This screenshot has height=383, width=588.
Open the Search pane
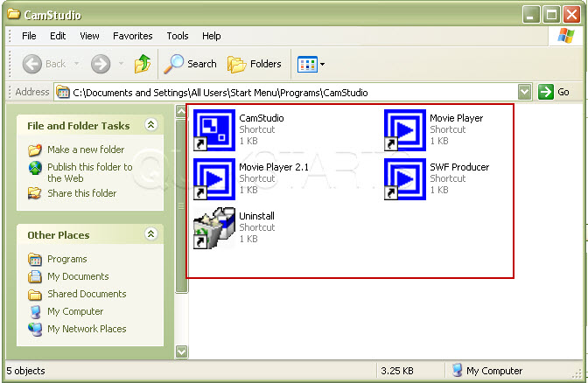click(191, 64)
